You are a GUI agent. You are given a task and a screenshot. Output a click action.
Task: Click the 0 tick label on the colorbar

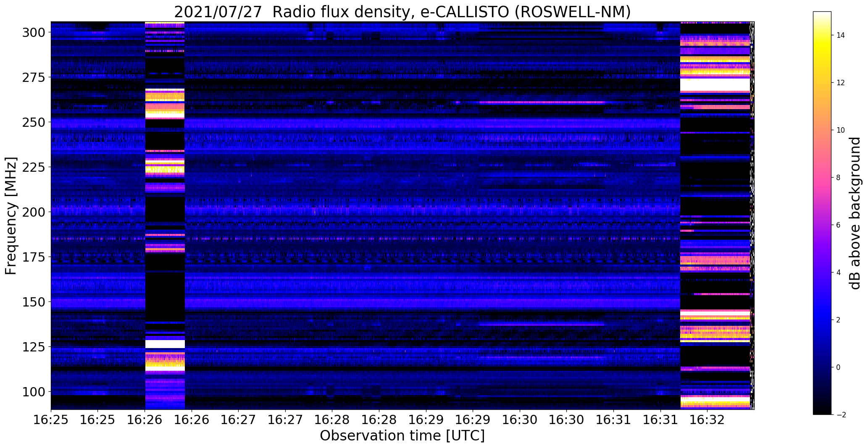click(839, 367)
